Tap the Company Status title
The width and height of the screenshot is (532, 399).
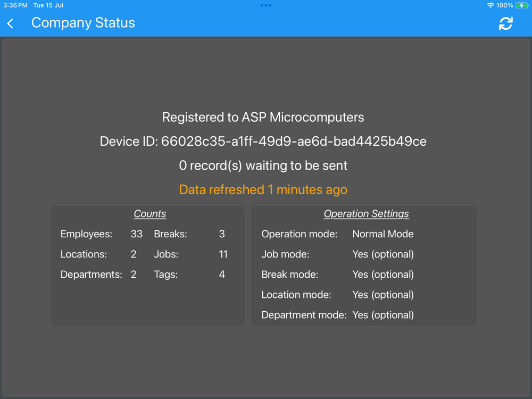(x=83, y=23)
